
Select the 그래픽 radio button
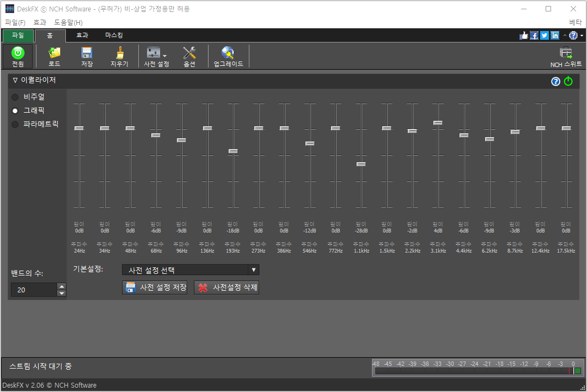pos(15,111)
